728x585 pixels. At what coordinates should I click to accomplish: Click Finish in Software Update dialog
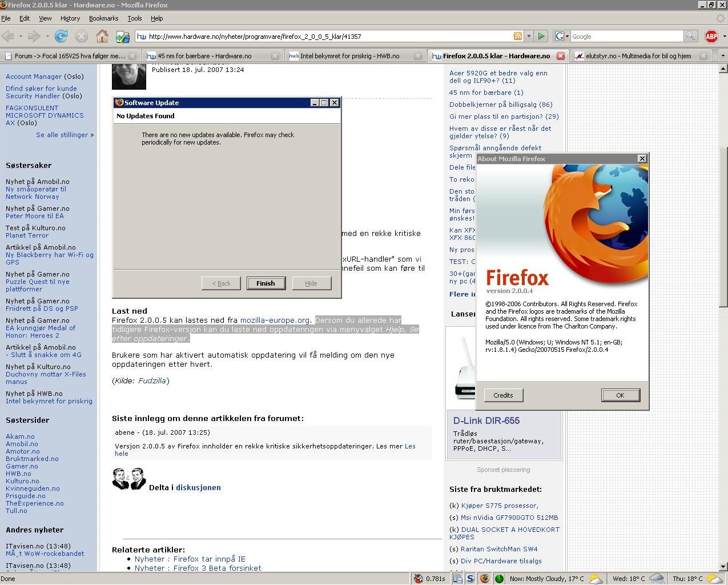266,283
